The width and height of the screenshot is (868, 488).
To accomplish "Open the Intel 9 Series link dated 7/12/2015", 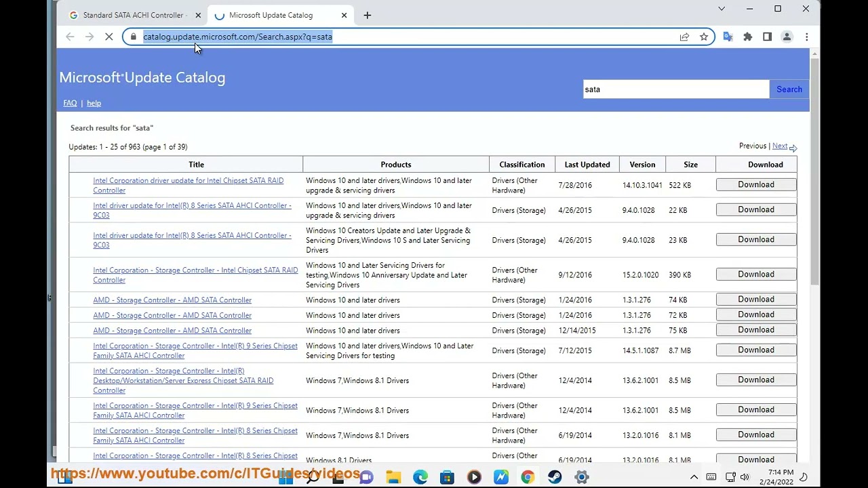I will pos(195,350).
